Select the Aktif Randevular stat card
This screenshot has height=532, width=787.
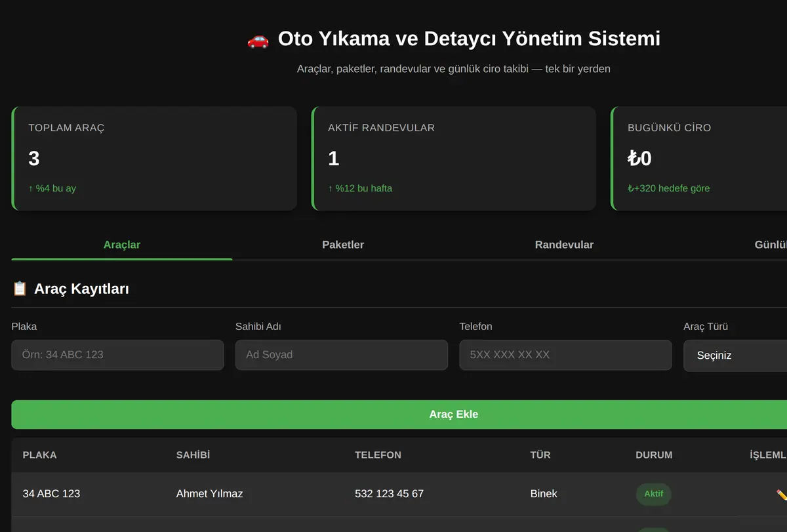(454, 159)
